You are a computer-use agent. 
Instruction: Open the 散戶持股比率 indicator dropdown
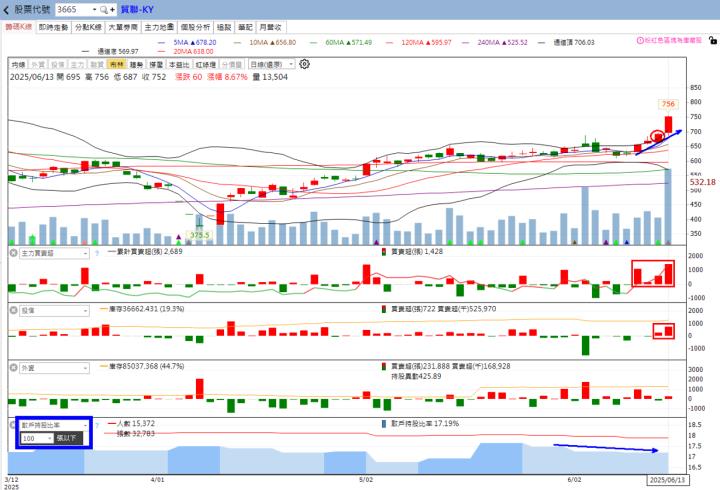pos(54,425)
